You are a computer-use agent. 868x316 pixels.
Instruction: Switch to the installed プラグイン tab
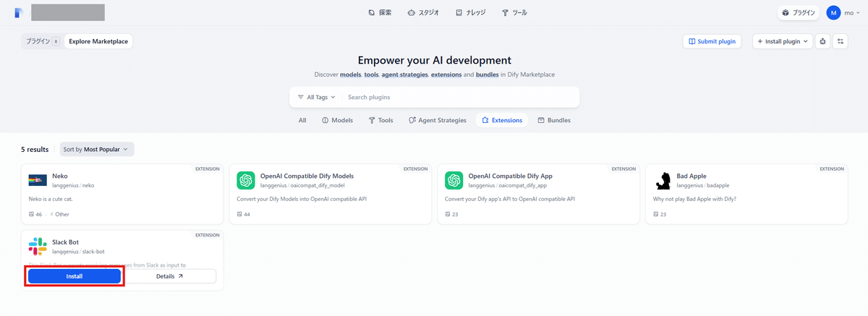click(42, 41)
